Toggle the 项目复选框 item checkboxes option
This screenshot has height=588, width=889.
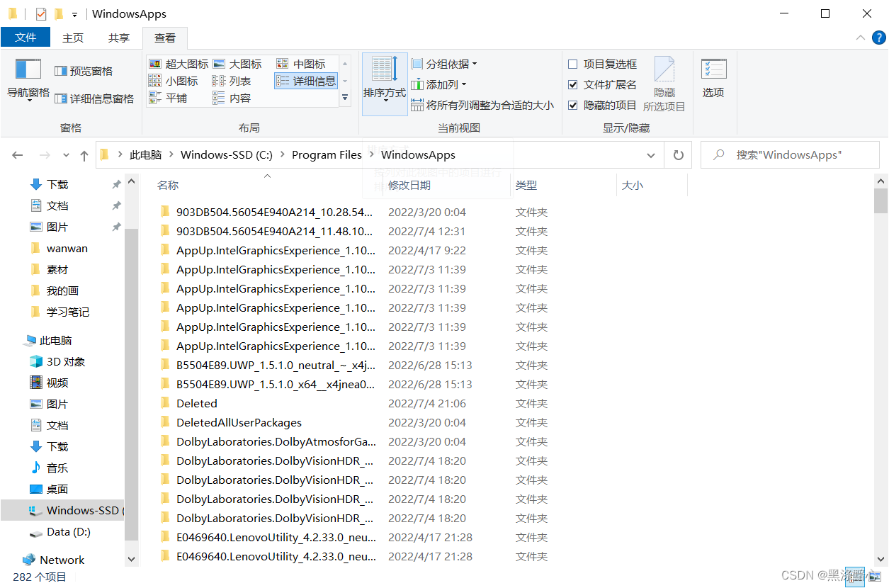[602, 64]
